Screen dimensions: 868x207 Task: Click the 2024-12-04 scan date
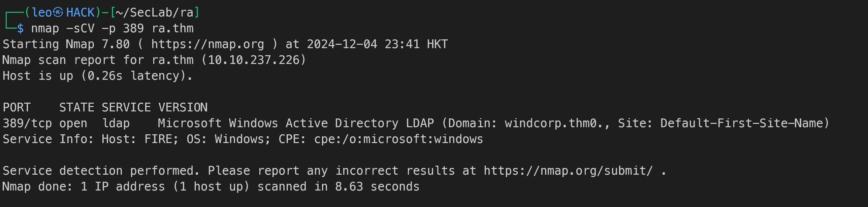pos(342,44)
